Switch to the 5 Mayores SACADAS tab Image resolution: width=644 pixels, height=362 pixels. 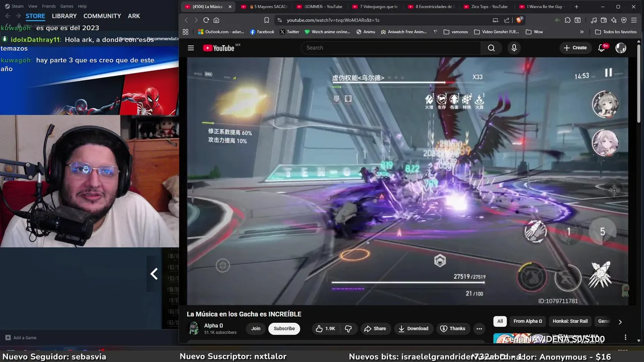click(265, 7)
